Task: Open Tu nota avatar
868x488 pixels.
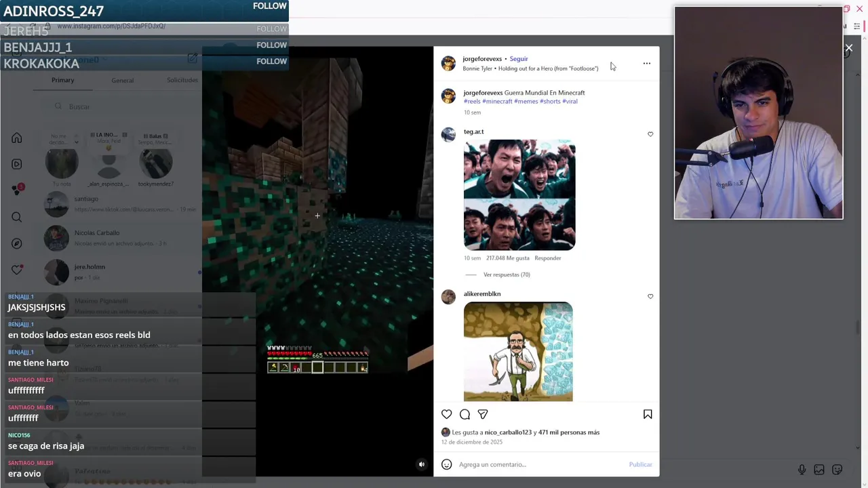Action: click(62, 164)
